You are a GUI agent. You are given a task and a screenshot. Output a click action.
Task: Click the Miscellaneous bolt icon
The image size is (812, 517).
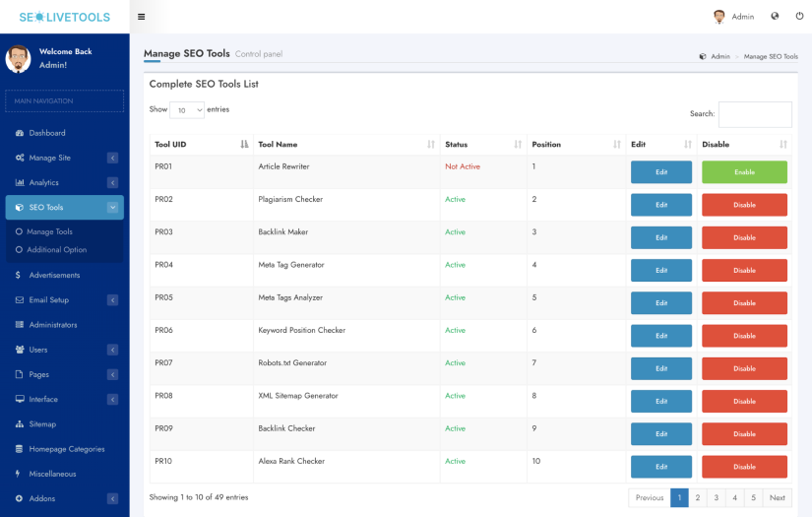18,474
